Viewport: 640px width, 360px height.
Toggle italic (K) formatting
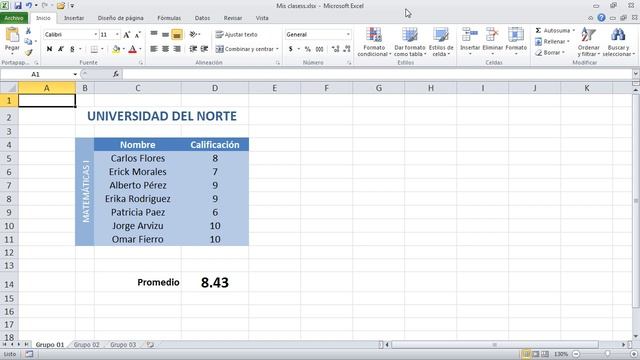[61, 49]
